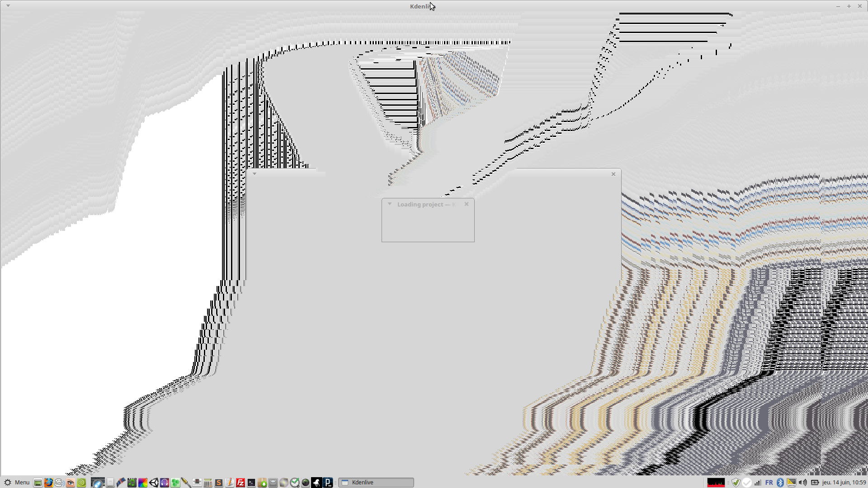This screenshot has width=868, height=488.
Task: Expand the Loading project dialog menu arrow
Action: tap(389, 204)
